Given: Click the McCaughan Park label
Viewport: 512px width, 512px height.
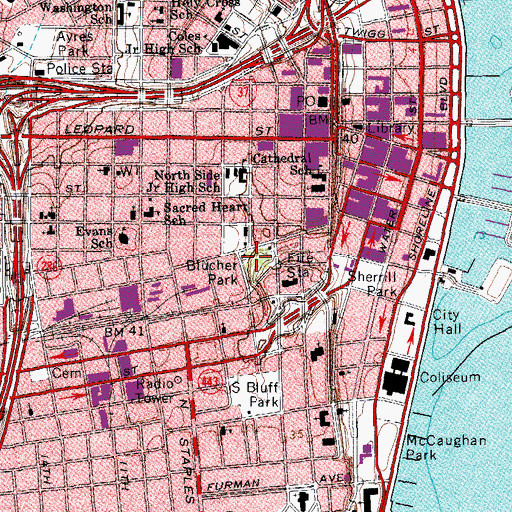Looking at the screenshot, I should 446,448.
